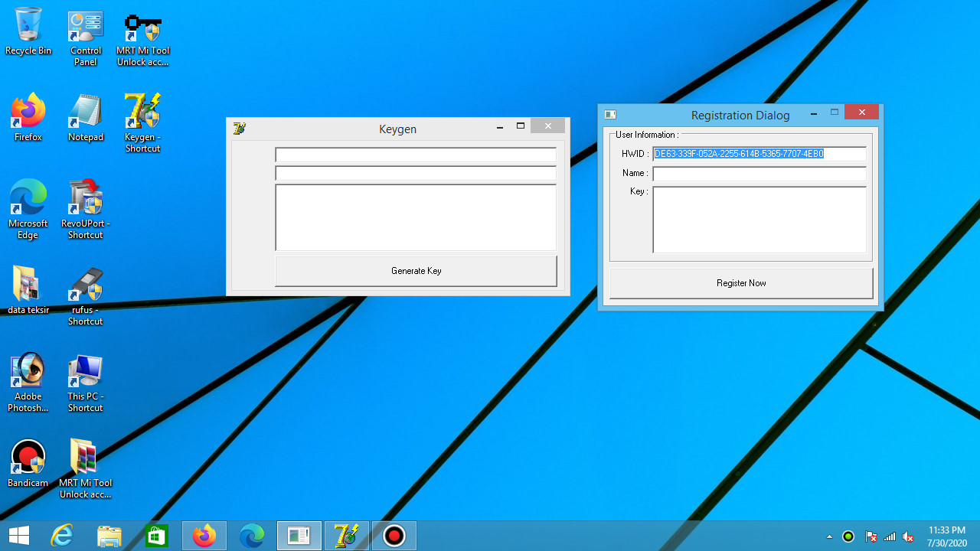Click the "Name :" label

tap(635, 173)
